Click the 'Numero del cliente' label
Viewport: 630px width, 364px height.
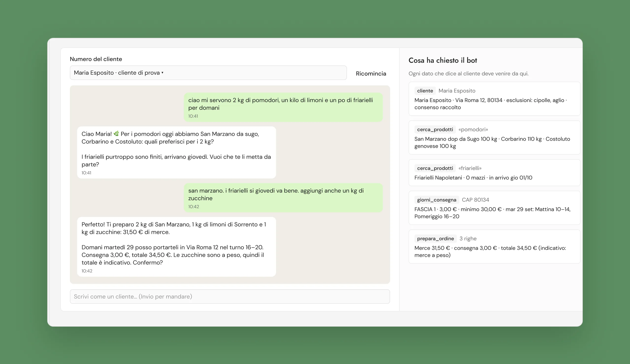96,59
